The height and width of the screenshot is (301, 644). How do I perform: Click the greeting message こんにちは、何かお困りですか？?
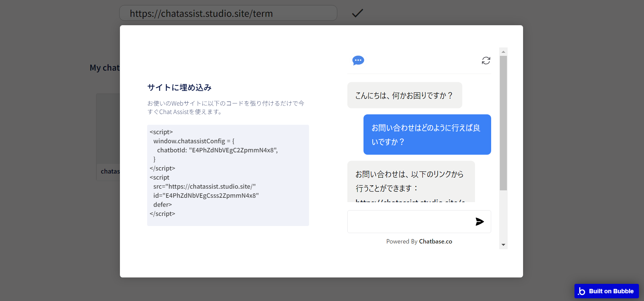404,96
